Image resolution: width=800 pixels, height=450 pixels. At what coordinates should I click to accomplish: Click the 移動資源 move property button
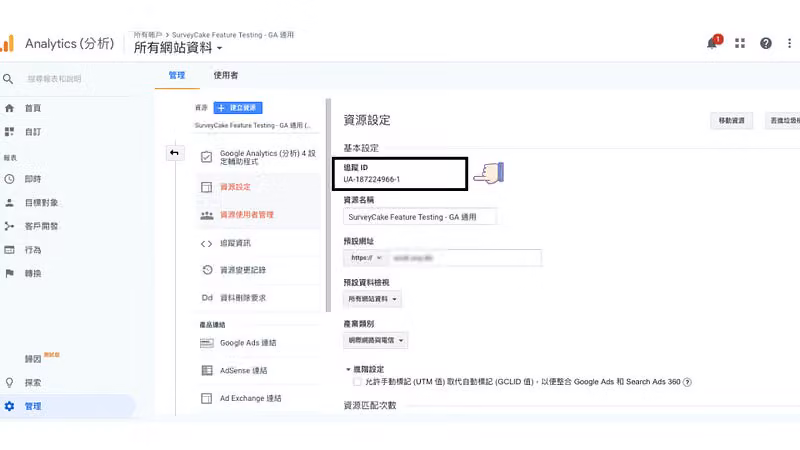click(x=732, y=120)
